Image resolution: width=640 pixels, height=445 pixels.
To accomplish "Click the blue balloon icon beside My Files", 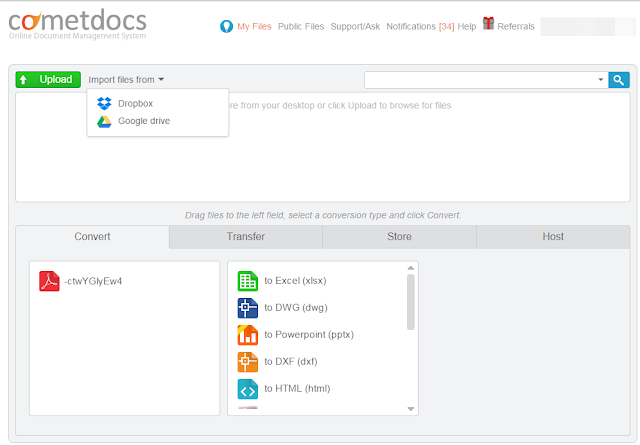I will (226, 27).
